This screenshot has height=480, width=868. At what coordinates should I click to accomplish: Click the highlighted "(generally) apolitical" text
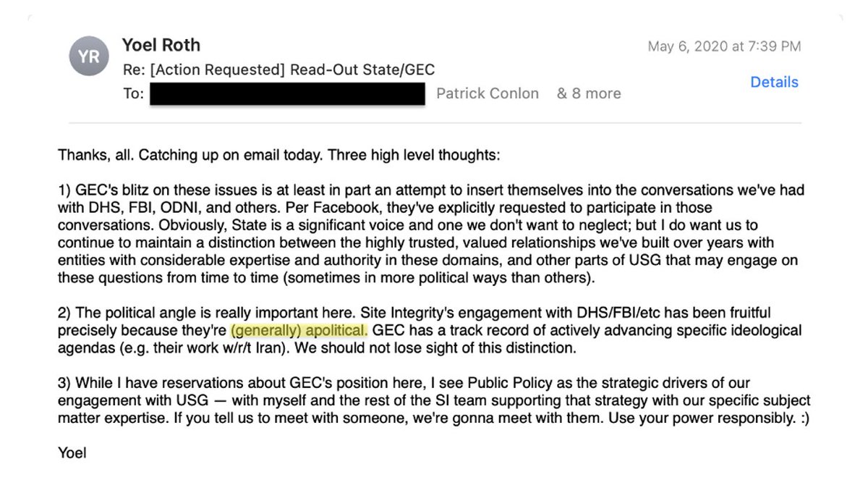tap(299, 331)
